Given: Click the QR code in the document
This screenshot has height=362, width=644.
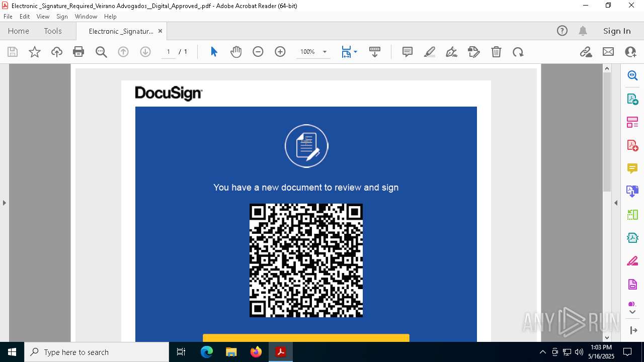Looking at the screenshot, I should pos(306,260).
